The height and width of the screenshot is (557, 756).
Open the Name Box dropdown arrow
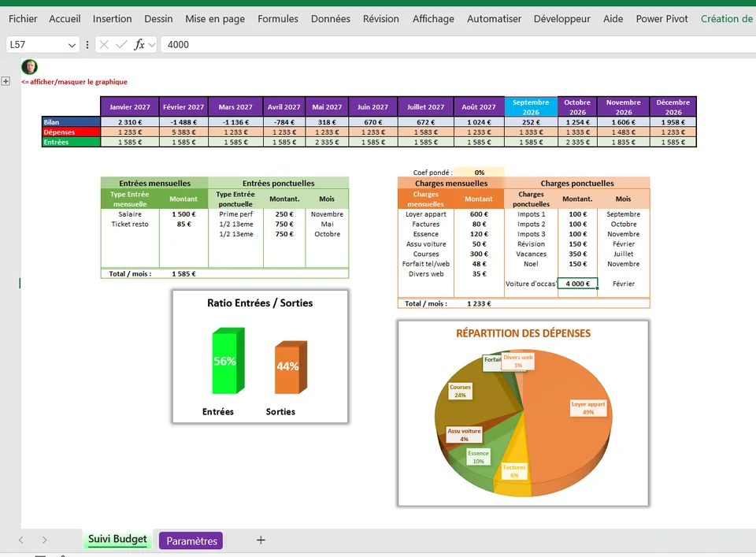(72, 46)
